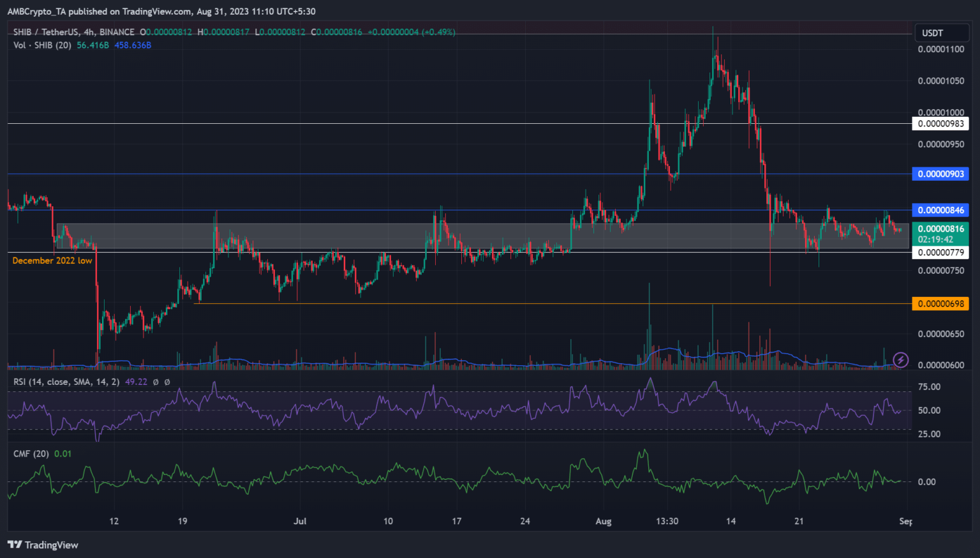Screen dimensions: 980x558
Task: Click the blue 0.00000846 price label
Action: [940, 210]
